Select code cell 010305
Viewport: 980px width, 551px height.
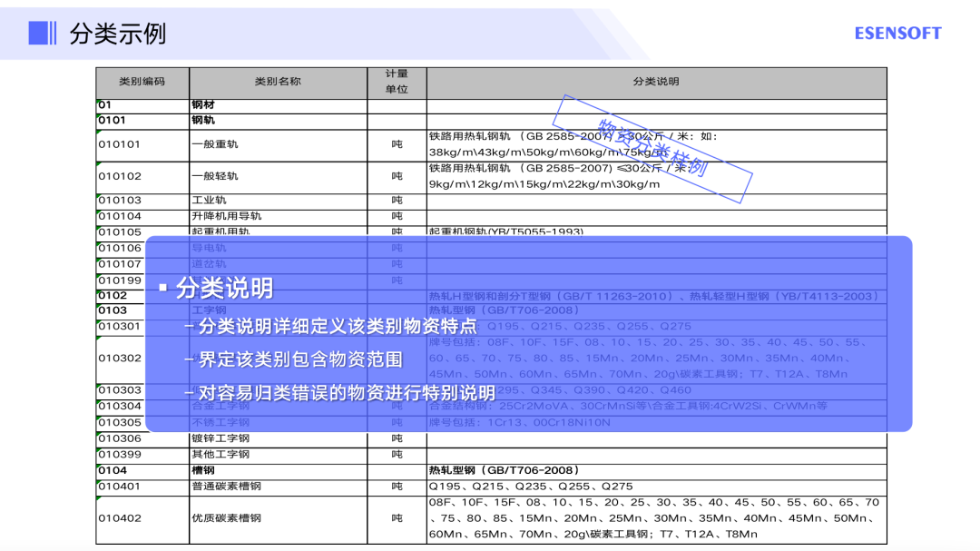120,423
